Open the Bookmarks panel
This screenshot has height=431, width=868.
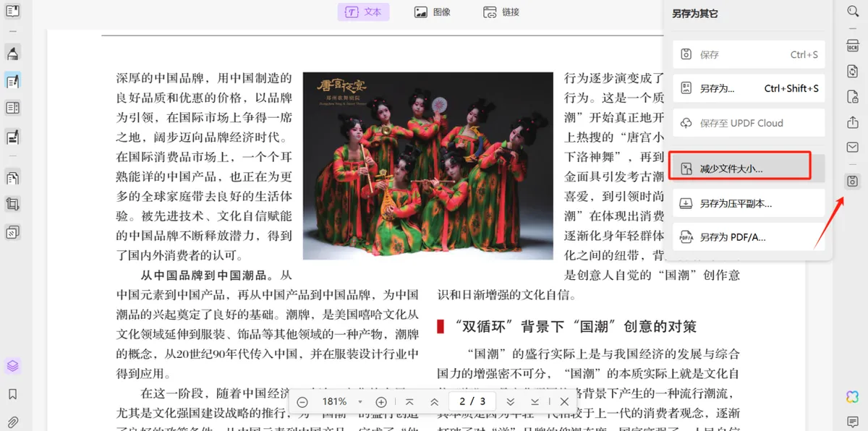[x=12, y=394]
